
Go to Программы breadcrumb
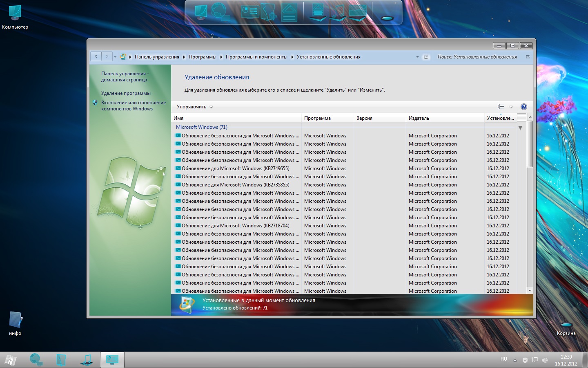[x=203, y=57]
